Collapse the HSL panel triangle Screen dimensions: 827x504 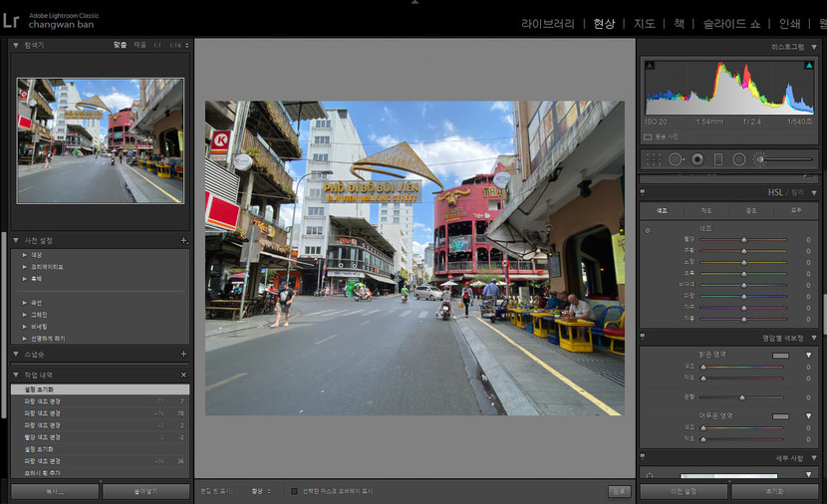[x=814, y=192]
